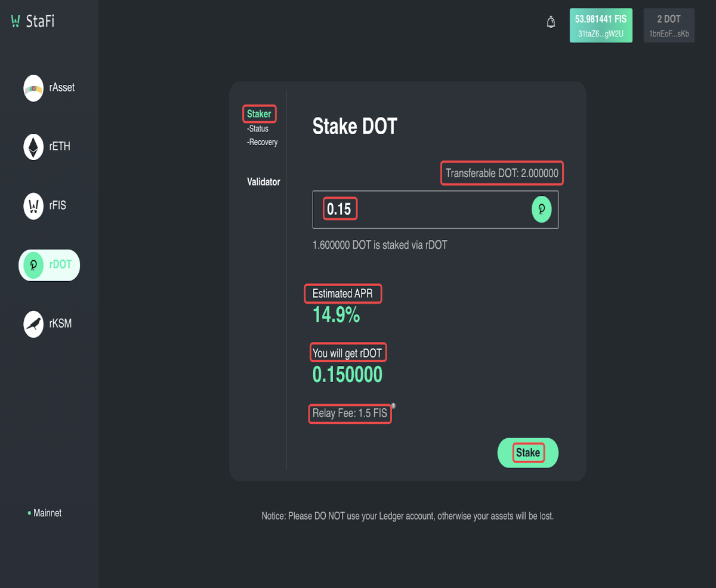
Task: Click '1.600000 DOT is staked via rDOT'
Action: (380, 245)
